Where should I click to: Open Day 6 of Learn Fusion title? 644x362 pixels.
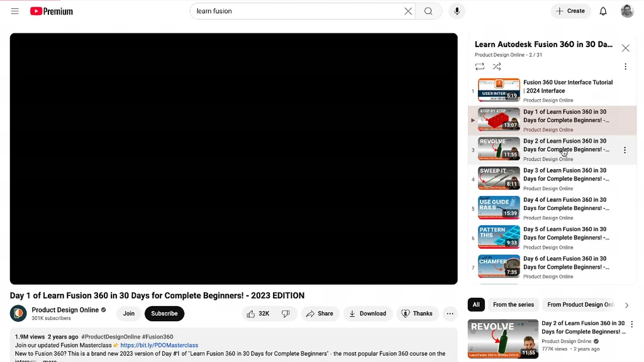[x=566, y=263]
